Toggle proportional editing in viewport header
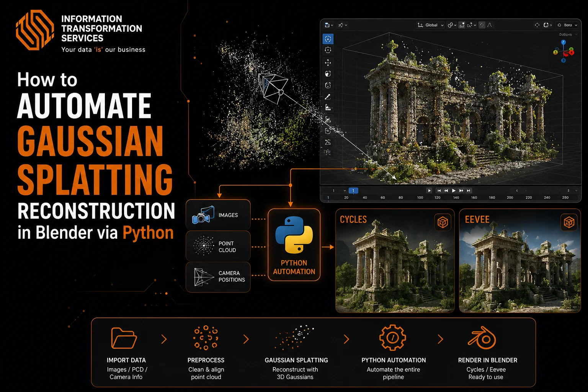Image resolution: width=588 pixels, height=392 pixels. coord(482,25)
